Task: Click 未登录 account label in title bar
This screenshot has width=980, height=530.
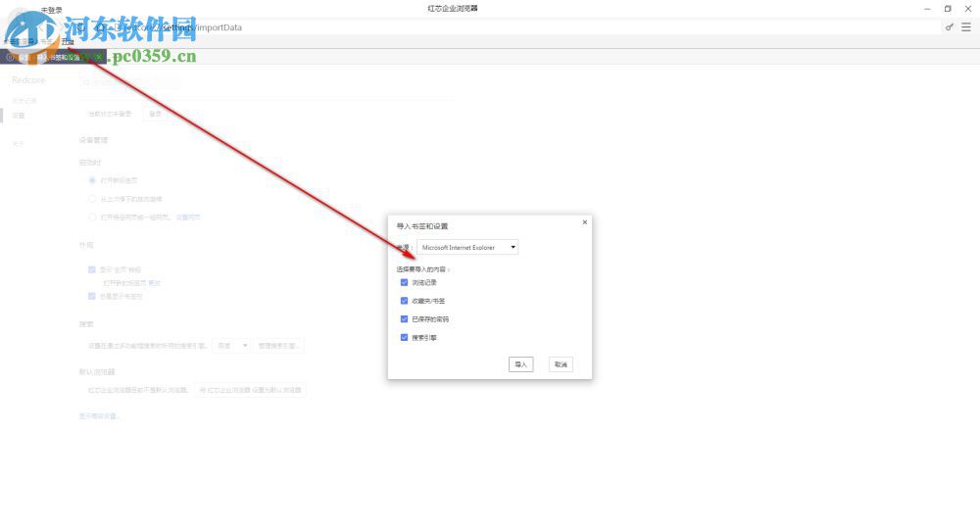Action: tap(51, 10)
